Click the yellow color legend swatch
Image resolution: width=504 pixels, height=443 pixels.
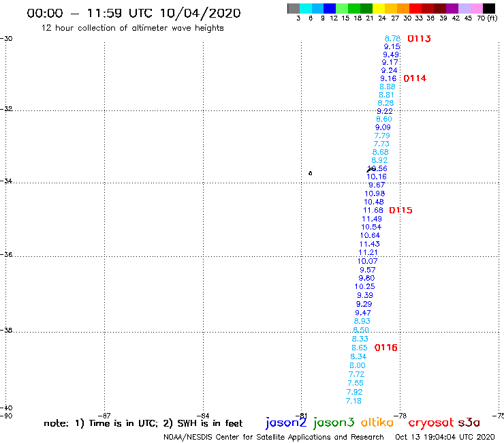click(x=379, y=8)
